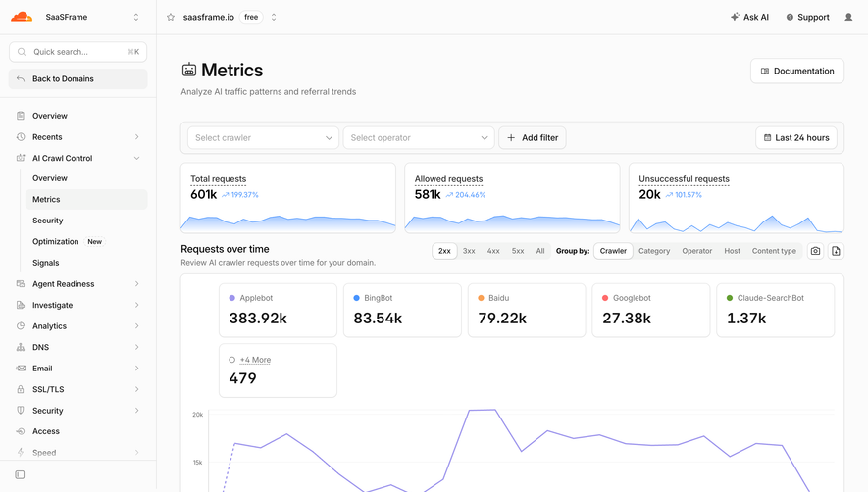This screenshot has width=868, height=492.
Task: Select the 3xx status filter
Action: coord(469,251)
